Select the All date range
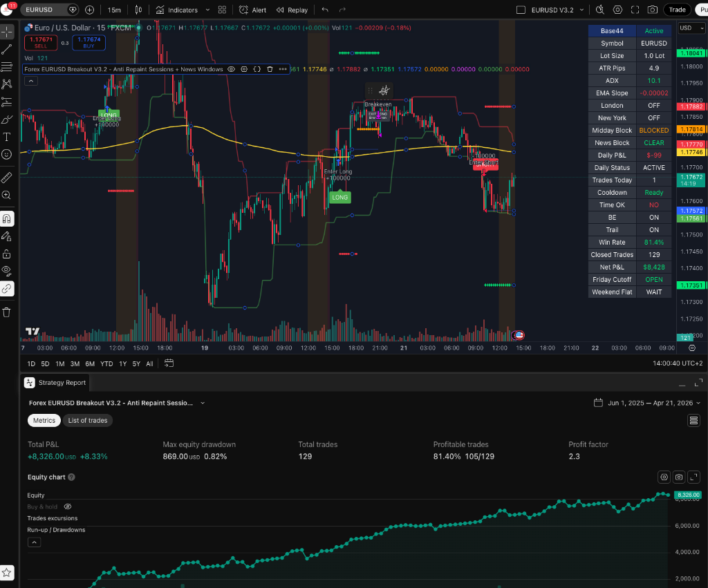The width and height of the screenshot is (708, 588). coord(149,363)
